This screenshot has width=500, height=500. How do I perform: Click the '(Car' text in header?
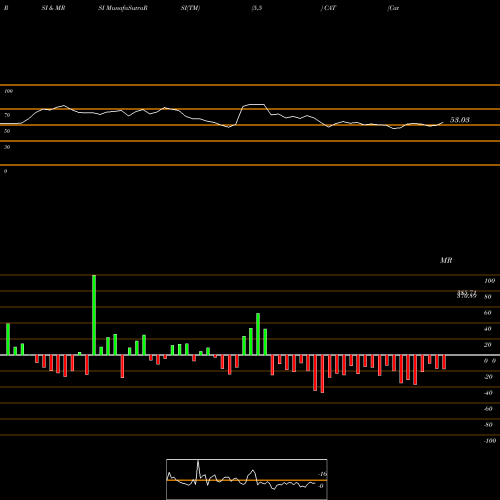point(393,8)
